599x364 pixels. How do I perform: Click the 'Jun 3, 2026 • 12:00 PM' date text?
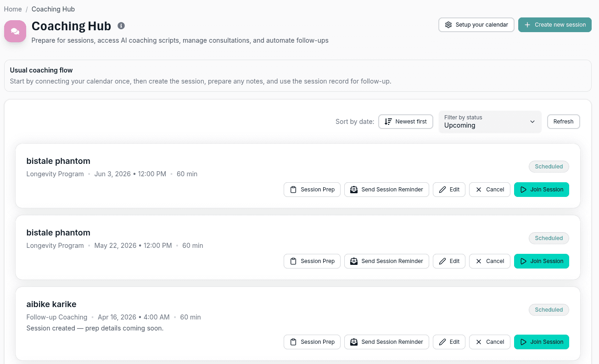pos(130,174)
